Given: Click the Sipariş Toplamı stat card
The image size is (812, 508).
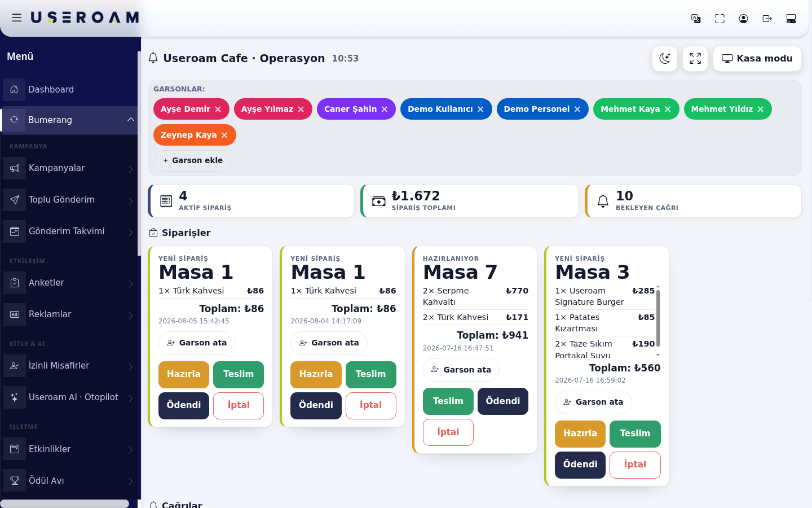Looking at the screenshot, I should pyautogui.click(x=470, y=201).
